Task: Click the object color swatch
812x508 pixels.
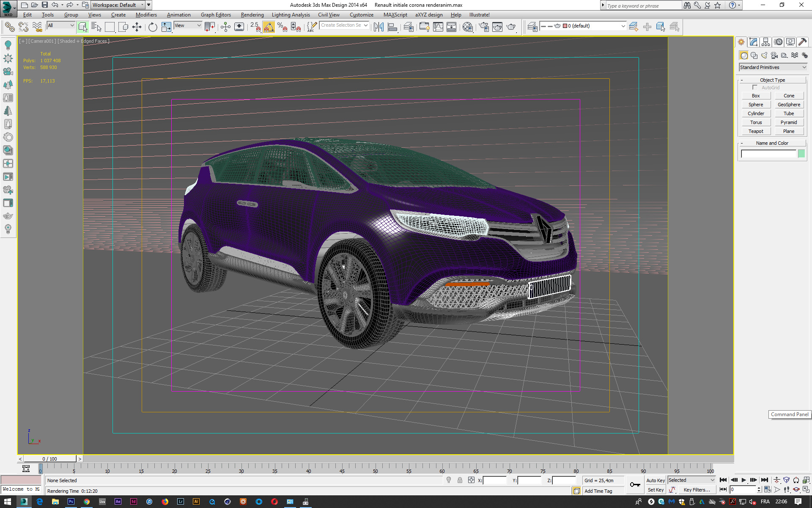Action: coord(801,154)
